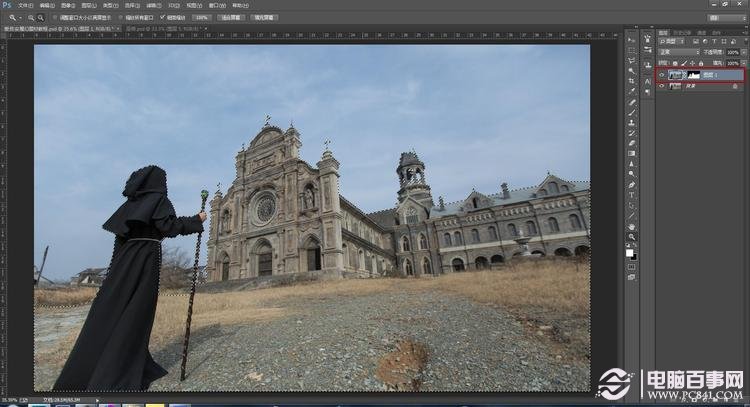Open the 图像 menu
The image size is (750, 407).
[68, 5]
